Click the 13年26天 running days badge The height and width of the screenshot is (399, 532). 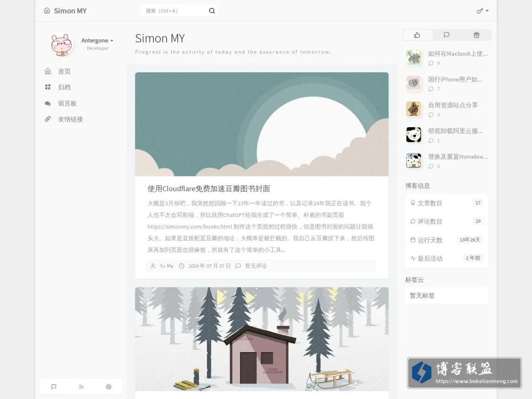470,240
